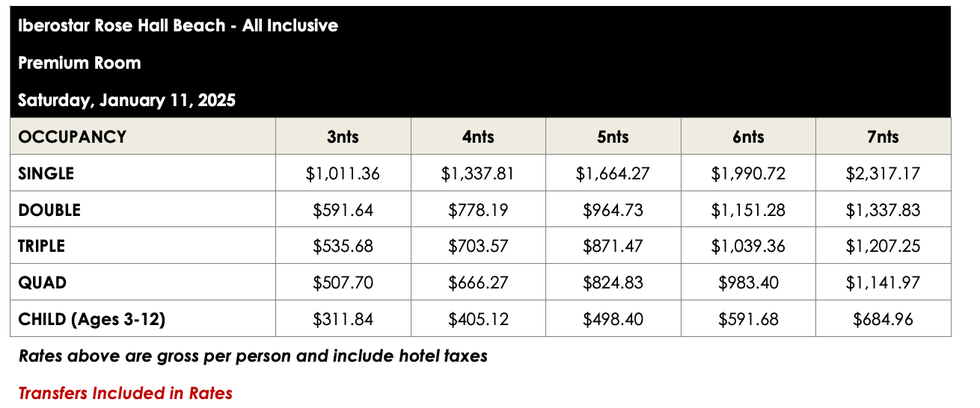Select the 5nts column header
The width and height of the screenshot is (980, 408).
[613, 137]
